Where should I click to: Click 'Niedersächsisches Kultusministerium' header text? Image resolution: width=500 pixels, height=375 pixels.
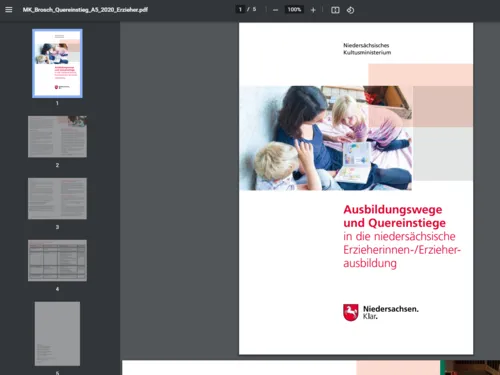coord(367,49)
